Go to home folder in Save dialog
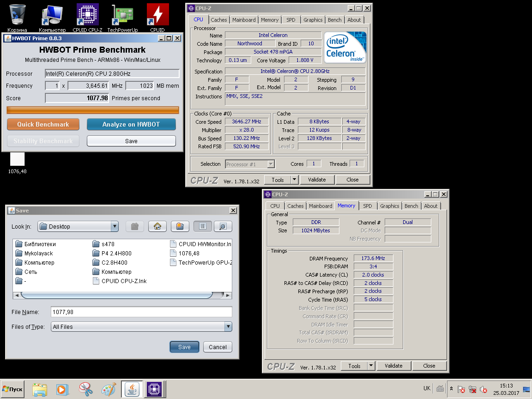532x399 pixels. [157, 226]
